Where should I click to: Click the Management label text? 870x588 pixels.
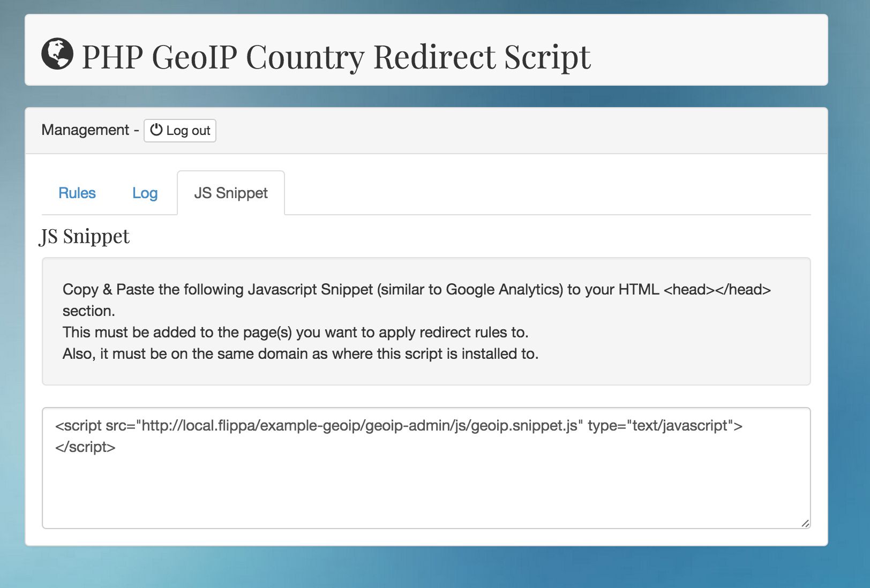pos(85,130)
